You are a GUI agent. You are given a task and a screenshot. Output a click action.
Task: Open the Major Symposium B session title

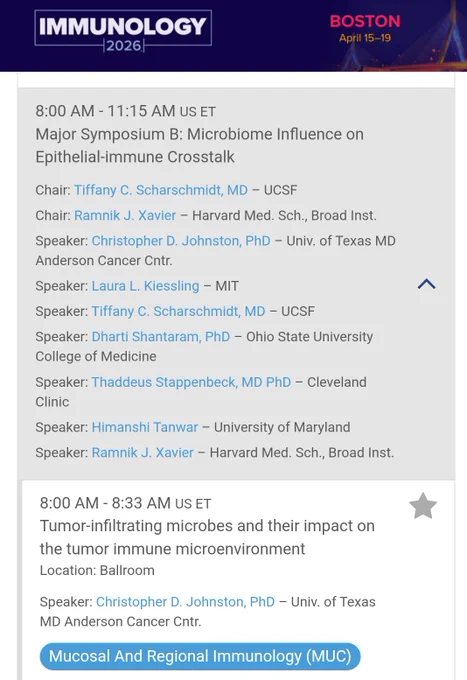199,145
